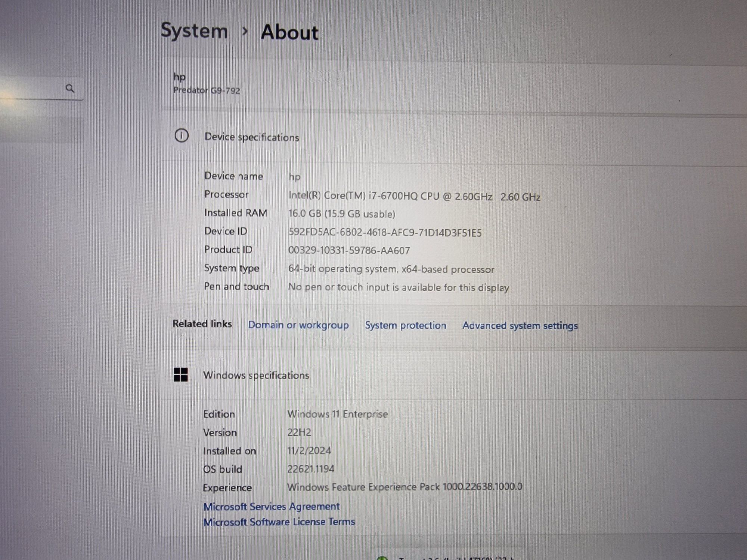Select the Windows Feature Experience Pack value
The width and height of the screenshot is (747, 560).
point(405,487)
